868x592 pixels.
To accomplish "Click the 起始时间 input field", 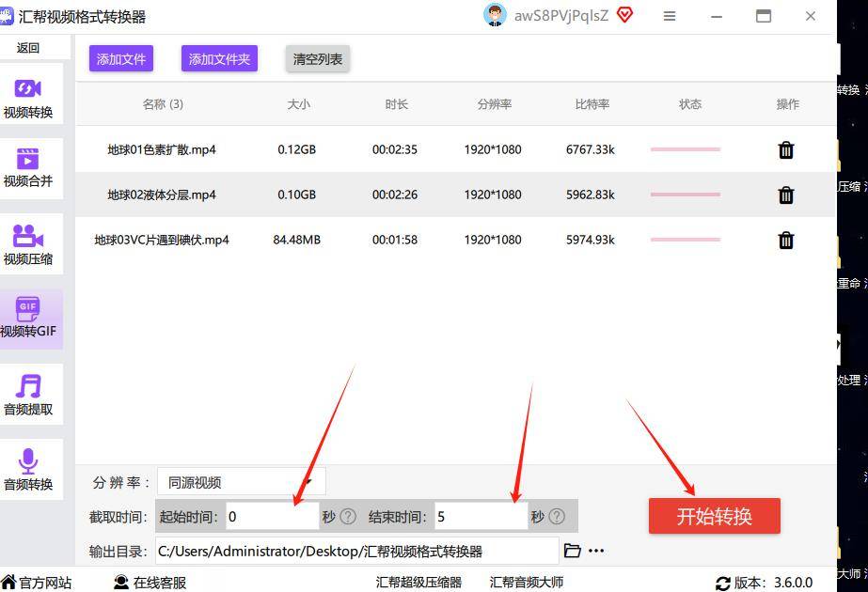I will (272, 516).
